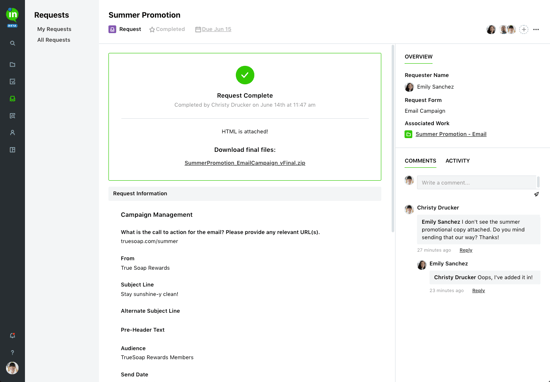Click the Email Campaign request form text
The width and height of the screenshot is (550, 382).
point(425,111)
